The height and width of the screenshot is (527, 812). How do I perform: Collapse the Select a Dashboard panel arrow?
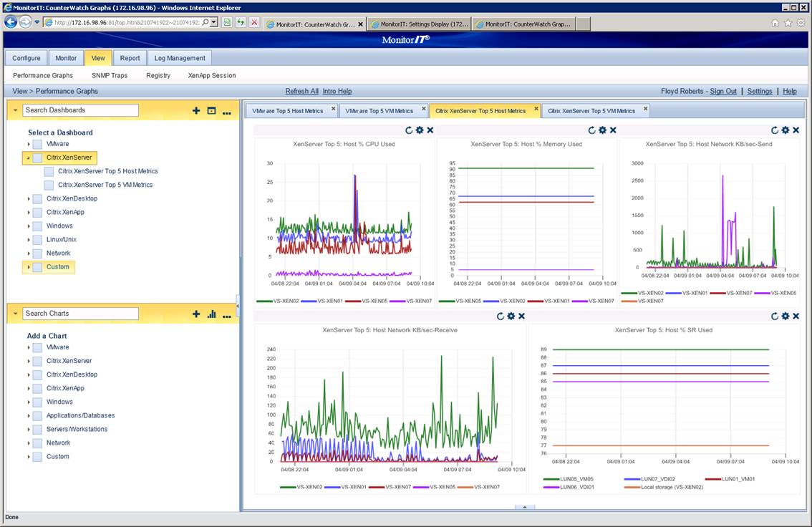pos(16,110)
